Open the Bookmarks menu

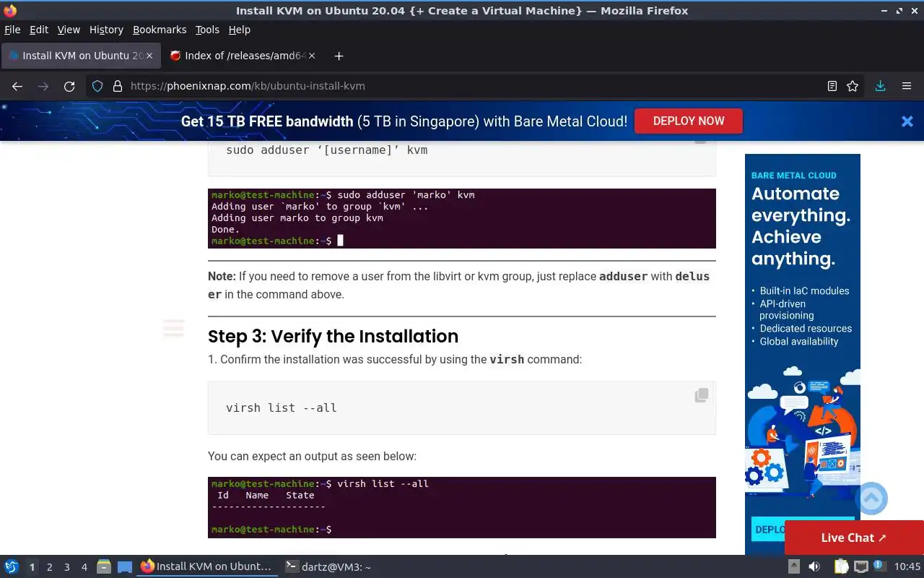click(x=160, y=30)
